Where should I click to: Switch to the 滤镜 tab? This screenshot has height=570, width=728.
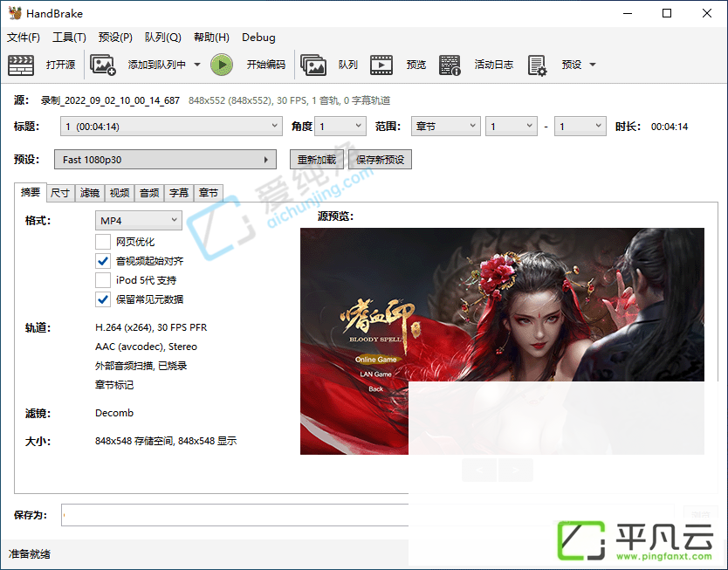pos(90,193)
